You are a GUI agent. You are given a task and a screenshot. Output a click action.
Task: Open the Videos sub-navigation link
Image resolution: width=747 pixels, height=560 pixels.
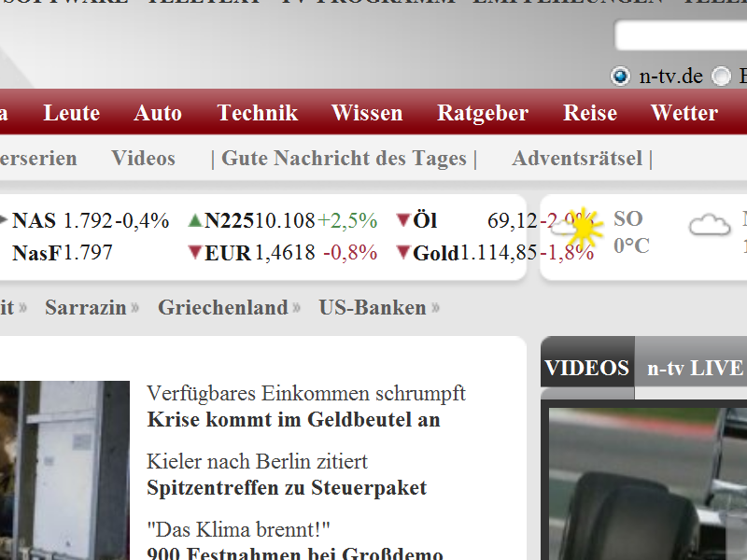pyautogui.click(x=144, y=158)
